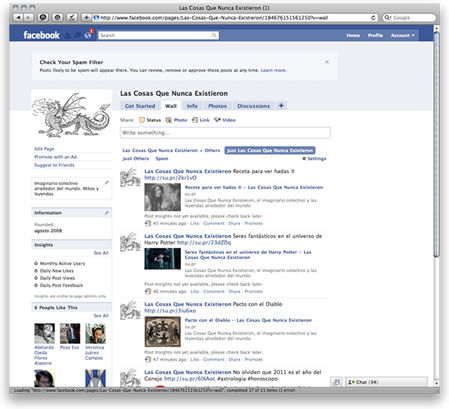This screenshot has height=409, width=449.
Task: Open messages icon in Facebook bar
Action: point(78,35)
